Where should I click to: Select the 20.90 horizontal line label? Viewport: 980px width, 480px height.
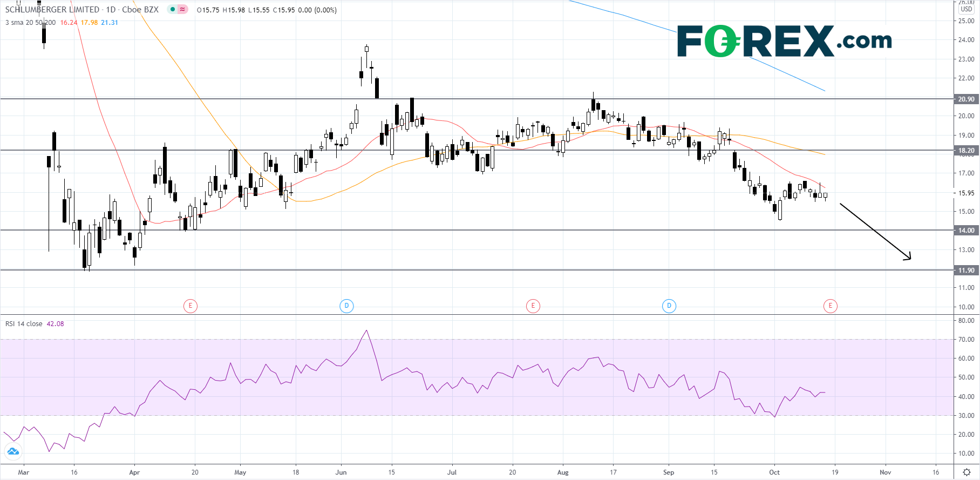pos(966,99)
